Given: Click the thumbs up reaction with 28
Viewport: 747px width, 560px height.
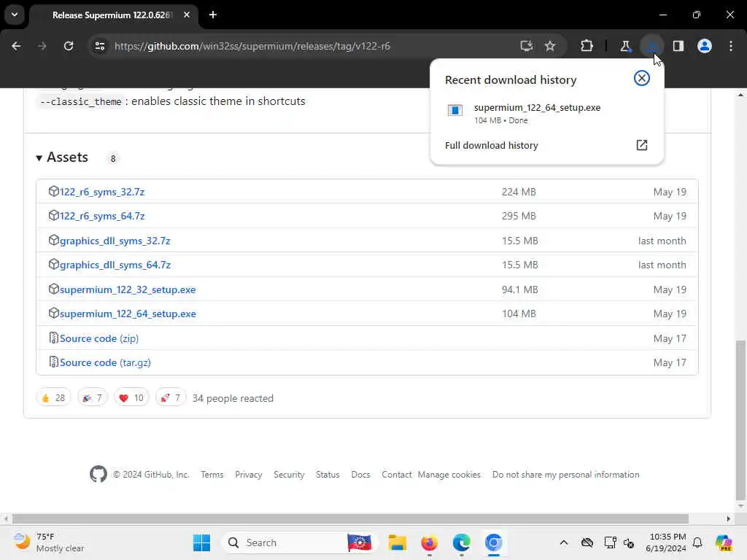Looking at the screenshot, I should tap(53, 397).
